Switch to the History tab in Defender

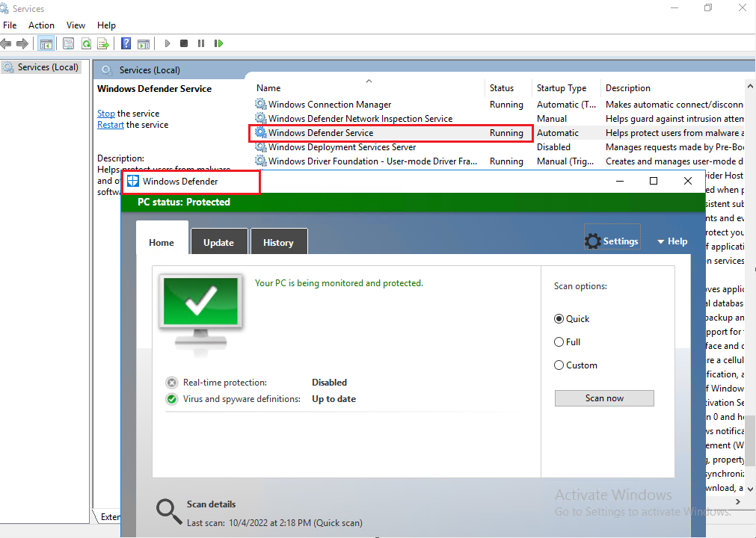coord(279,242)
